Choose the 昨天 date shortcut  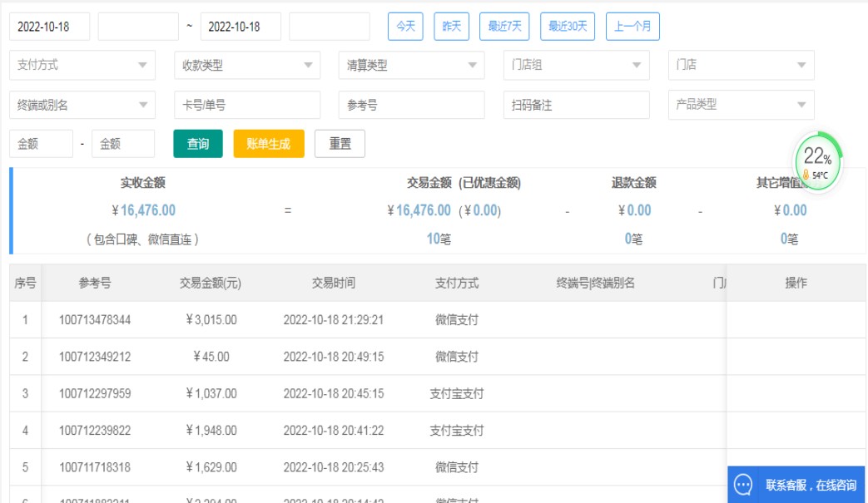[452, 27]
